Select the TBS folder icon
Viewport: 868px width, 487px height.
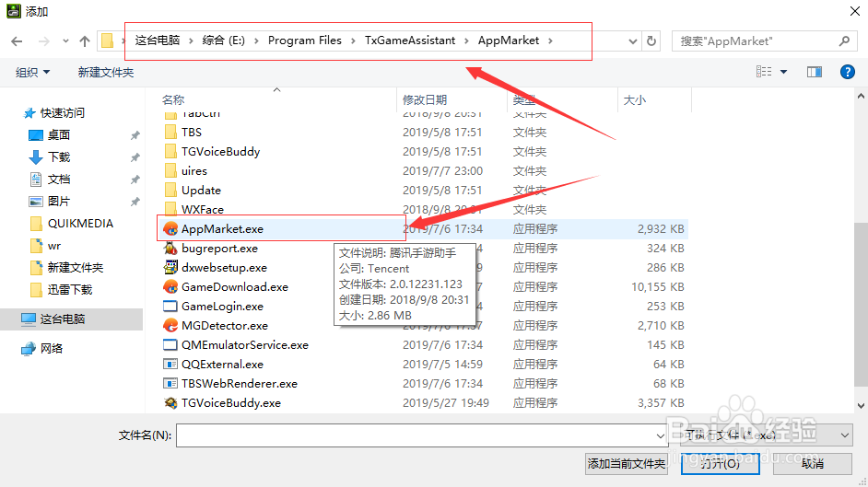tap(170, 133)
